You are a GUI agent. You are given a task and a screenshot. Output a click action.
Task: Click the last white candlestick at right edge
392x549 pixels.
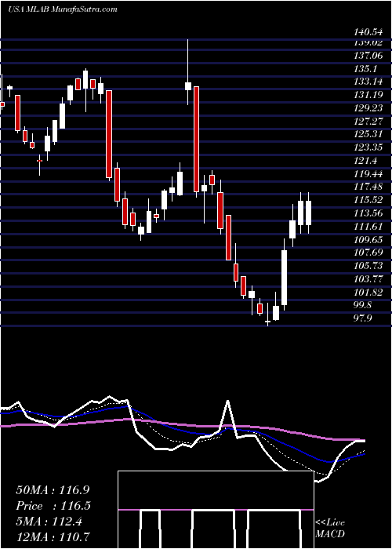[308, 213]
